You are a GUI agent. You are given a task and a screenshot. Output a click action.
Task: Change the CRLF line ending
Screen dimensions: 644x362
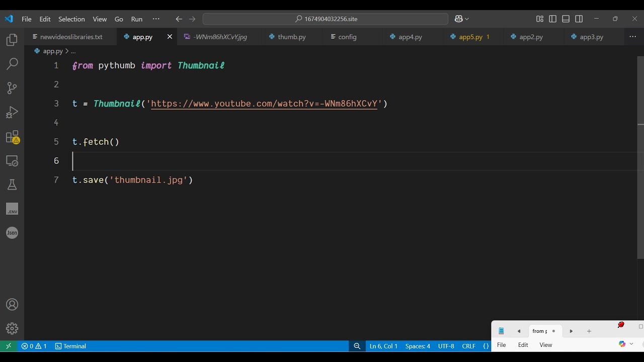[x=468, y=346]
